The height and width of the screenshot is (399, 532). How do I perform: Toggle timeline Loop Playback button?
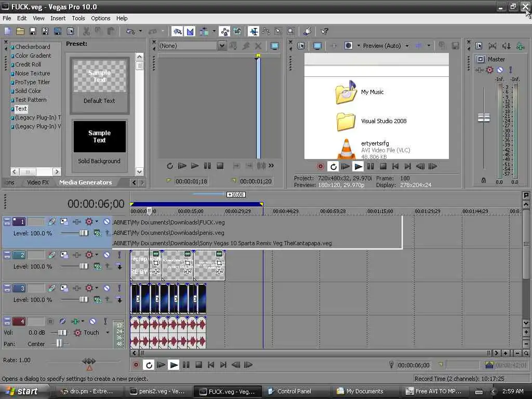click(x=149, y=365)
